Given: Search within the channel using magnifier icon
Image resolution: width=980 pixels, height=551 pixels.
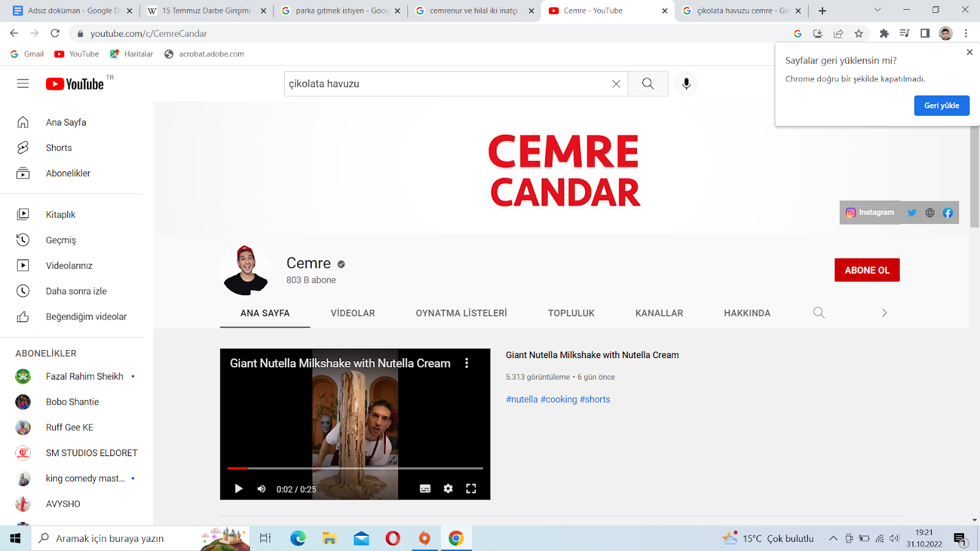Looking at the screenshot, I should click(819, 313).
